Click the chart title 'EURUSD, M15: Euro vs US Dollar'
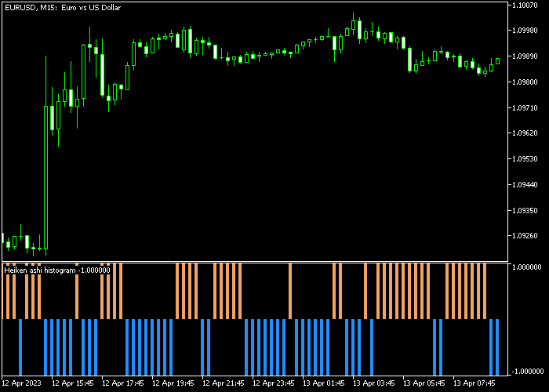 (x=63, y=7)
